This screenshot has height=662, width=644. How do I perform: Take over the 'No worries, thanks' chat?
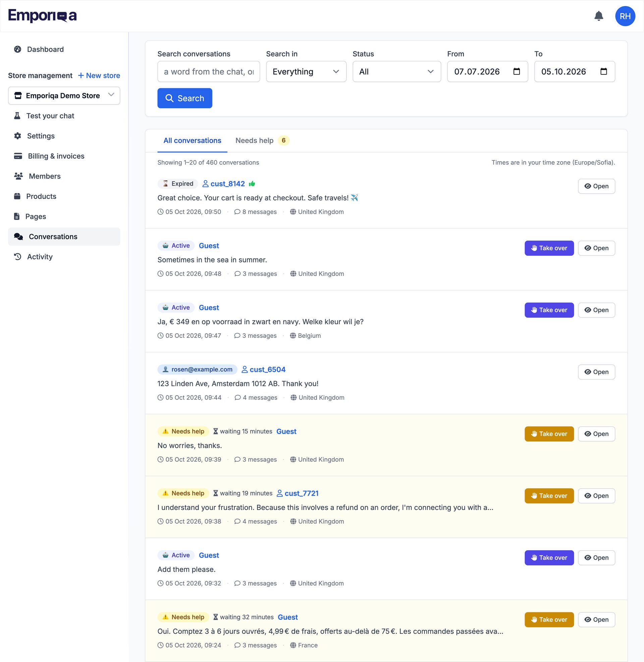coord(549,434)
